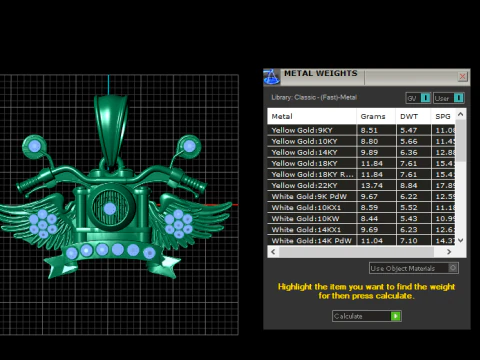Select the Yellow Gold:9KY row

[361, 130]
